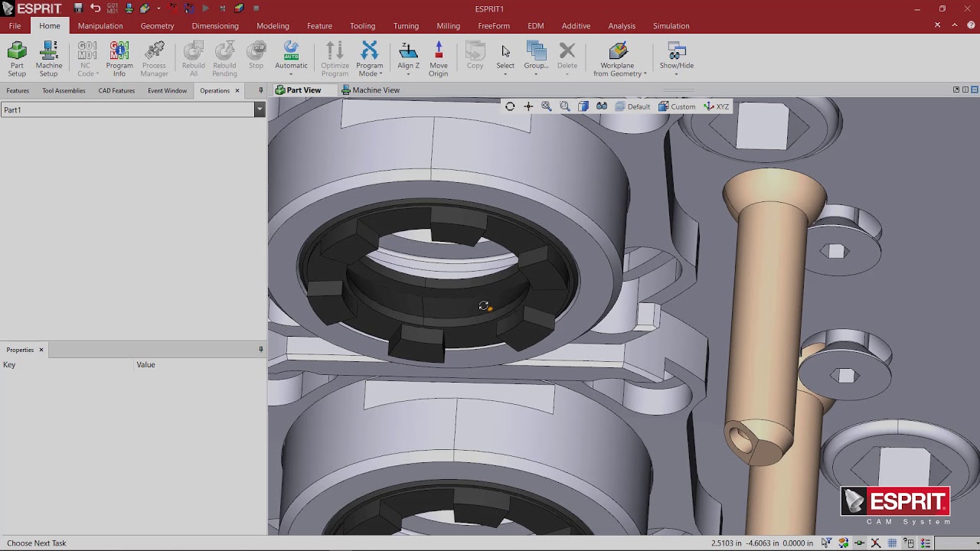
Task: Close the Properties panel
Action: point(41,350)
